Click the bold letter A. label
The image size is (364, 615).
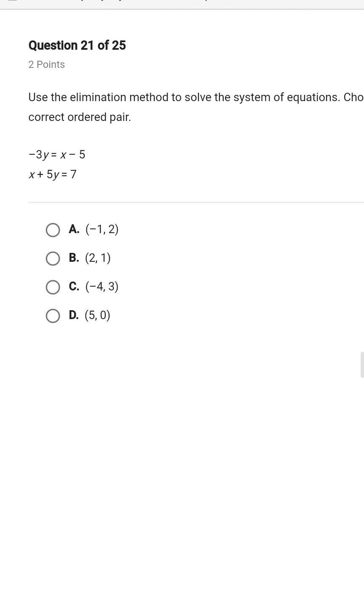pyautogui.click(x=74, y=229)
